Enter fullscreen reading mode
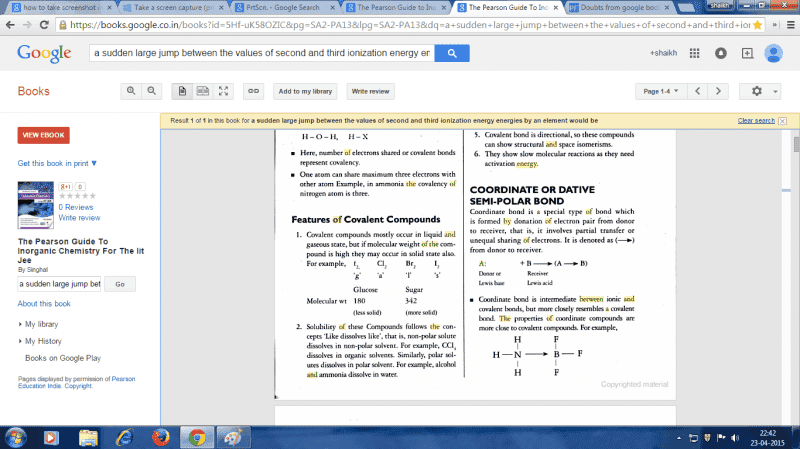Image resolution: width=800 pixels, height=449 pixels. click(x=223, y=91)
